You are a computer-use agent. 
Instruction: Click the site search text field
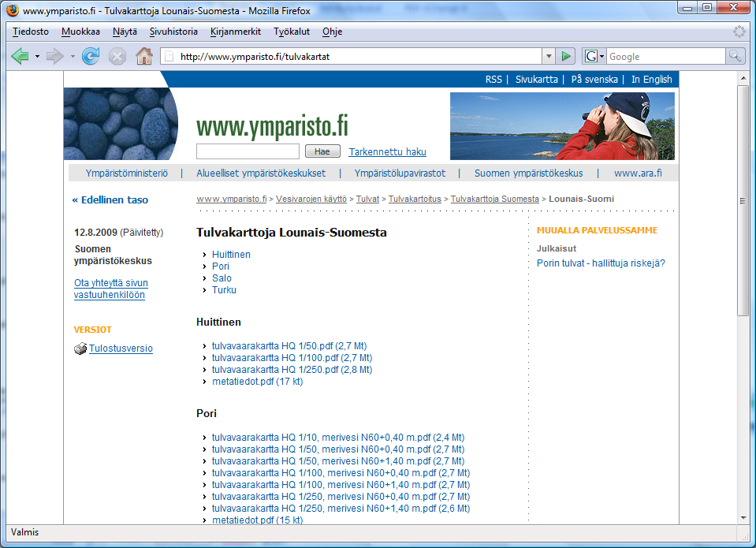point(248,151)
